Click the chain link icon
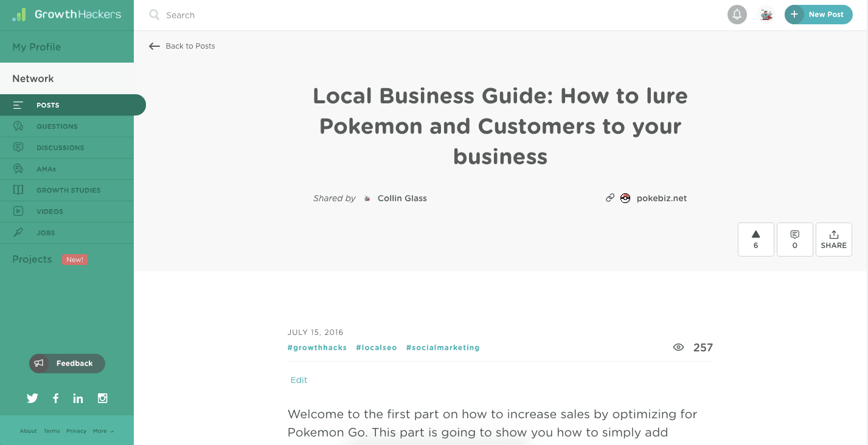 coord(610,198)
